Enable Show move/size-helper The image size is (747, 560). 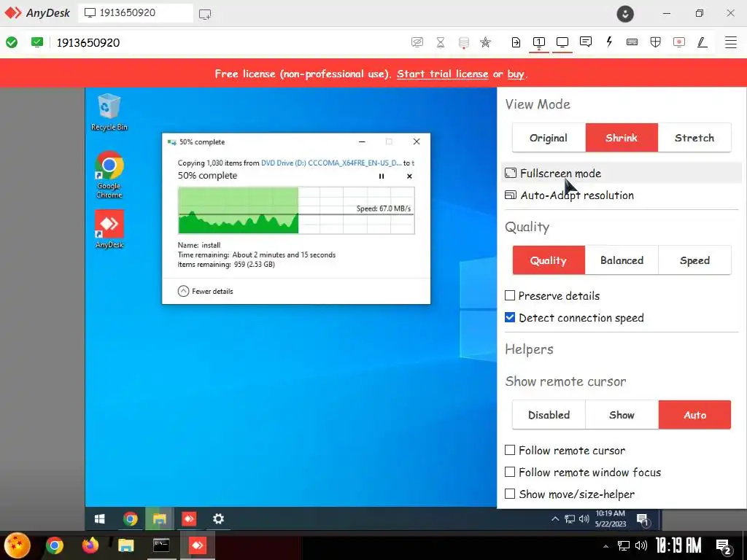[x=510, y=494]
